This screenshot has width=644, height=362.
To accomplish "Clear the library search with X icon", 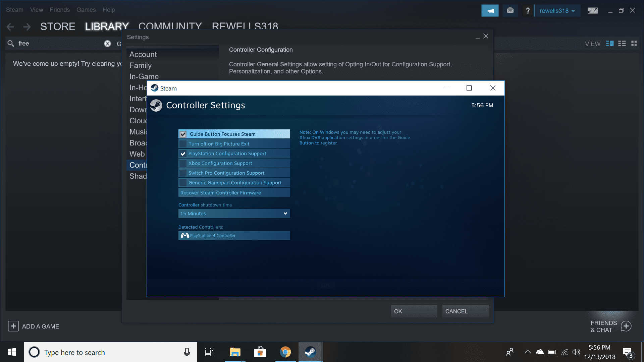I will (x=107, y=44).
